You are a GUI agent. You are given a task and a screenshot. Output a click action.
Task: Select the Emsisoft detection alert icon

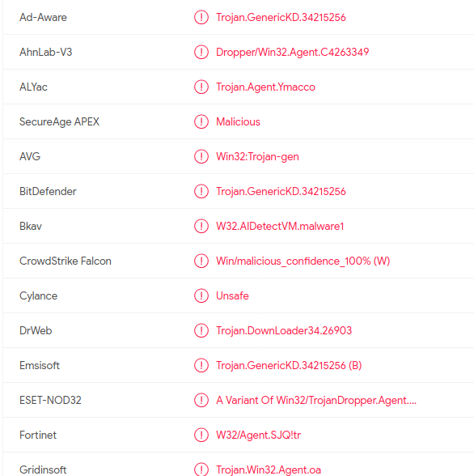click(x=201, y=365)
